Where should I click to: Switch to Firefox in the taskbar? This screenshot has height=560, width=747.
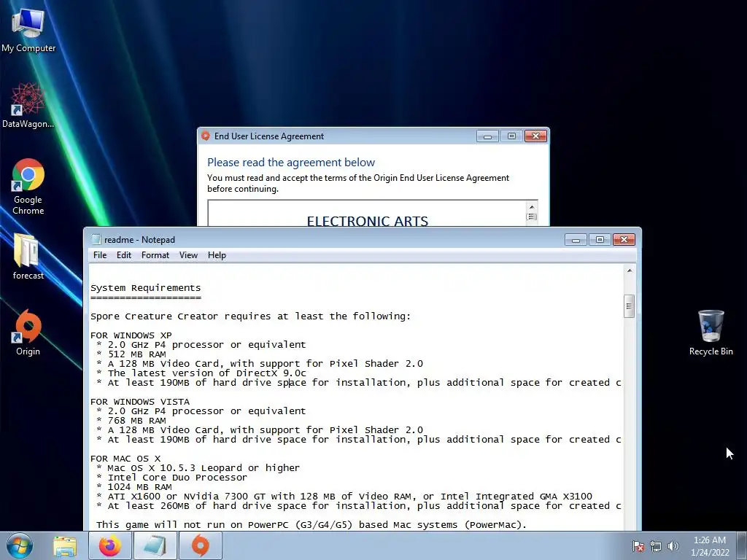110,545
